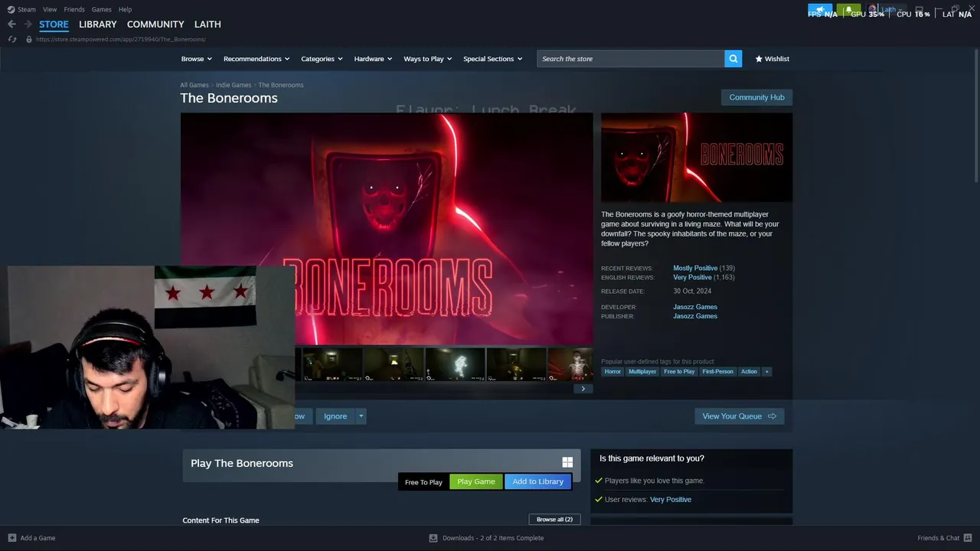Select the Horror tag
Screen dimensions: 980x551
click(x=612, y=372)
